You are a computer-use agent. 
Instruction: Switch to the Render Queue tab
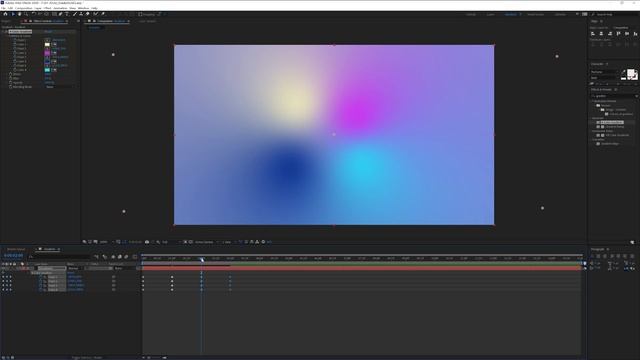[16, 249]
